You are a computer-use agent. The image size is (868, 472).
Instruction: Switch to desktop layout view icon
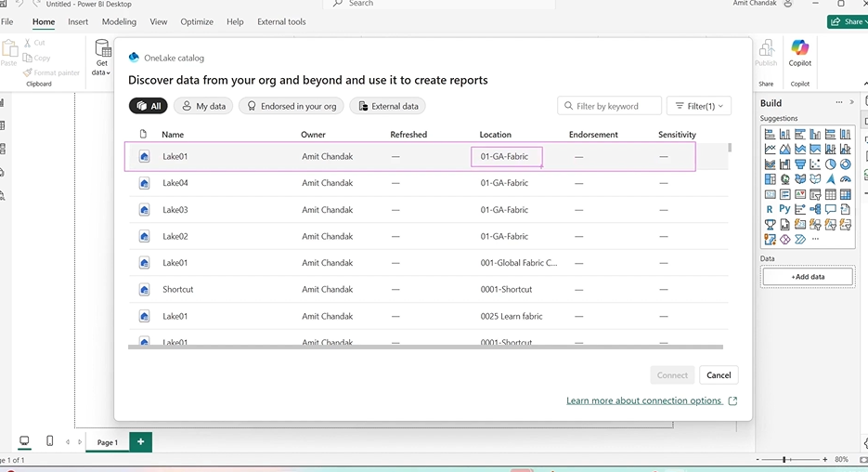[24, 441]
